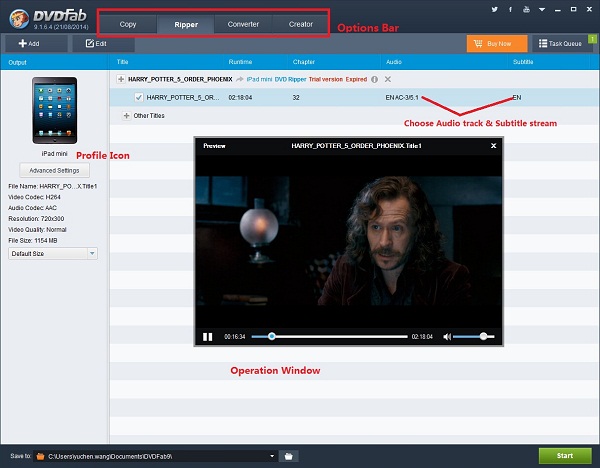
Task: Click the Buy Now button
Action: (x=497, y=44)
